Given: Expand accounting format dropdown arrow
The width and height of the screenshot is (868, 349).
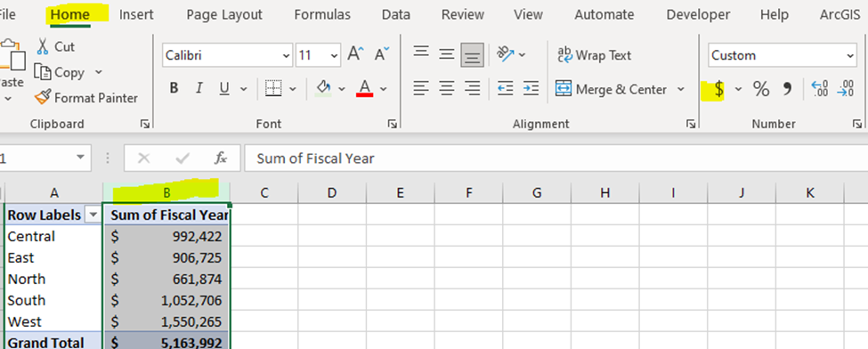Looking at the screenshot, I should pyautogui.click(x=738, y=89).
